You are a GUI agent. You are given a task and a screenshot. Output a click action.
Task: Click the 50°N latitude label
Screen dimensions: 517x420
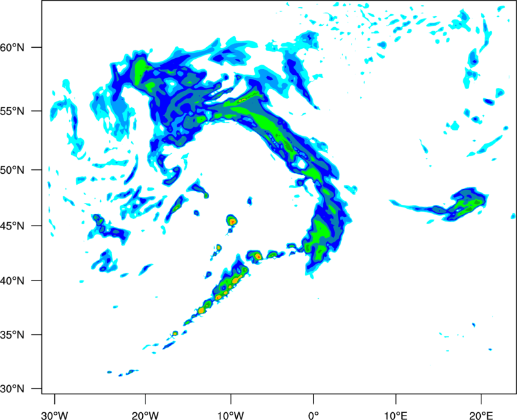pyautogui.click(x=12, y=170)
